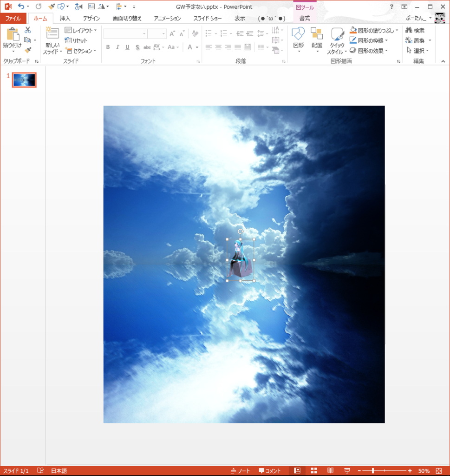Click the Slide Show icon in status bar

[347, 470]
